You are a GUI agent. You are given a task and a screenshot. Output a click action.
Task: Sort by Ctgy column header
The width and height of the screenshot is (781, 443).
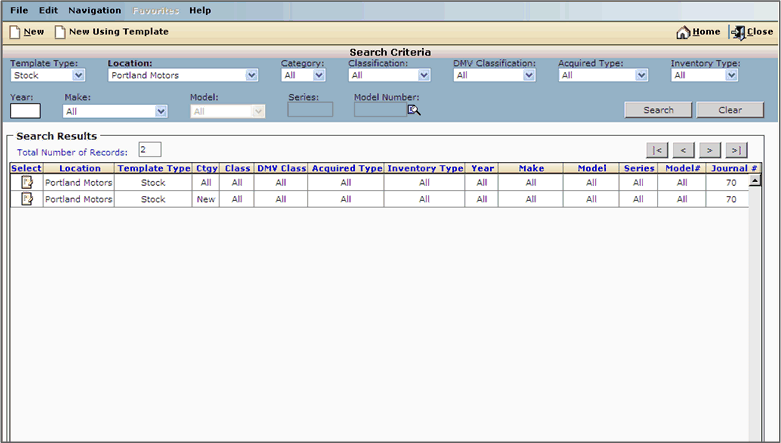click(x=207, y=168)
